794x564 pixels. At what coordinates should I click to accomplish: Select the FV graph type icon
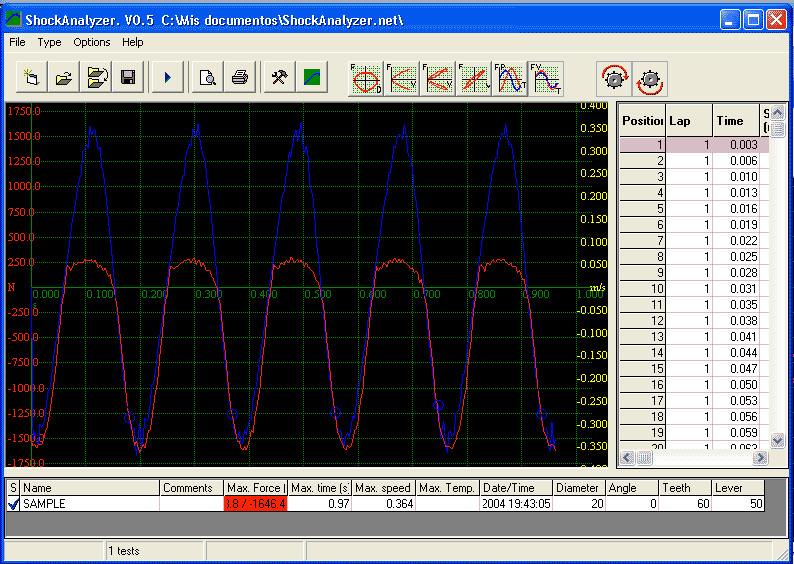(546, 78)
